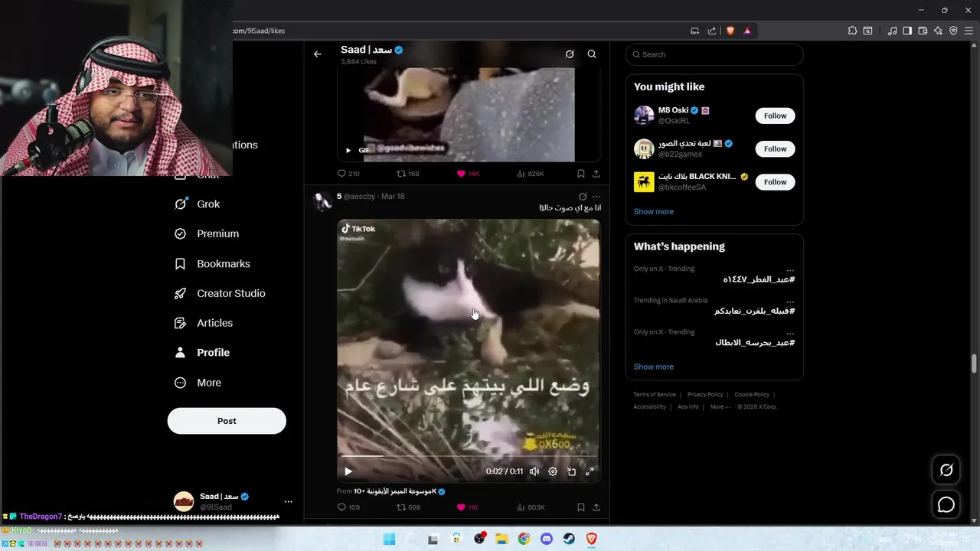Open Steam from the Windows taskbar
This screenshot has height=551, width=980.
[x=569, y=539]
